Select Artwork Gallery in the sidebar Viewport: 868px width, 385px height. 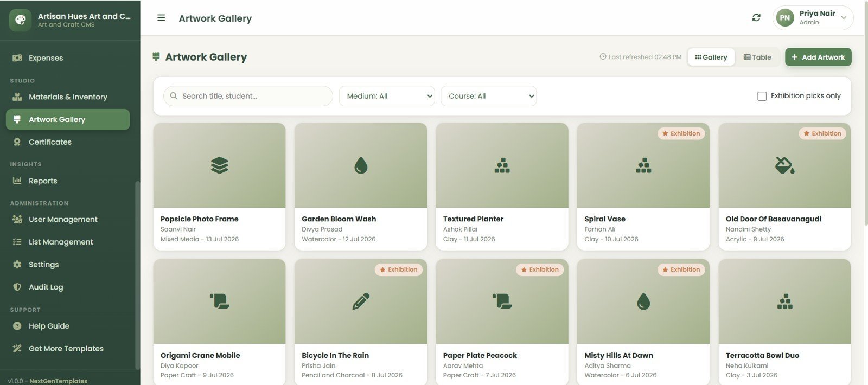click(x=68, y=119)
